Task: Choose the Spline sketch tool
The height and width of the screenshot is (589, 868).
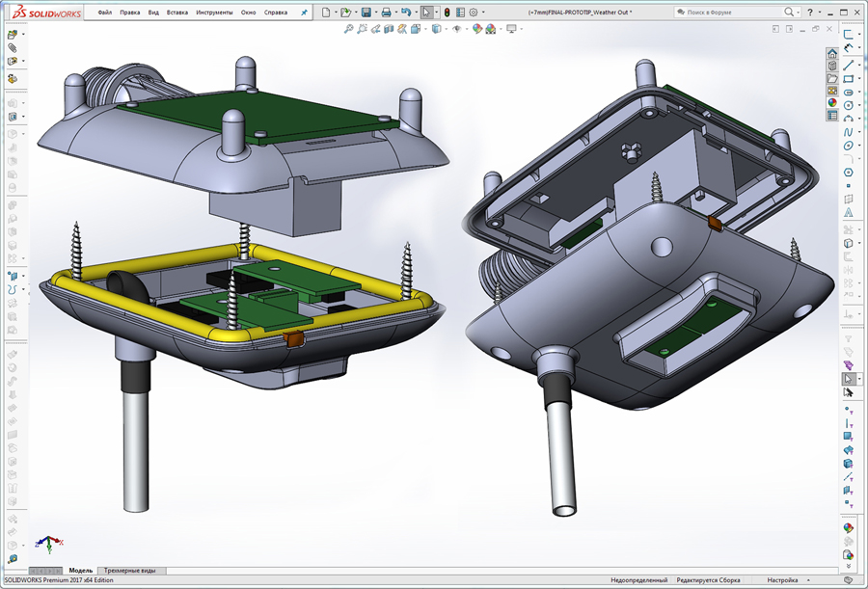Action: 849,132
